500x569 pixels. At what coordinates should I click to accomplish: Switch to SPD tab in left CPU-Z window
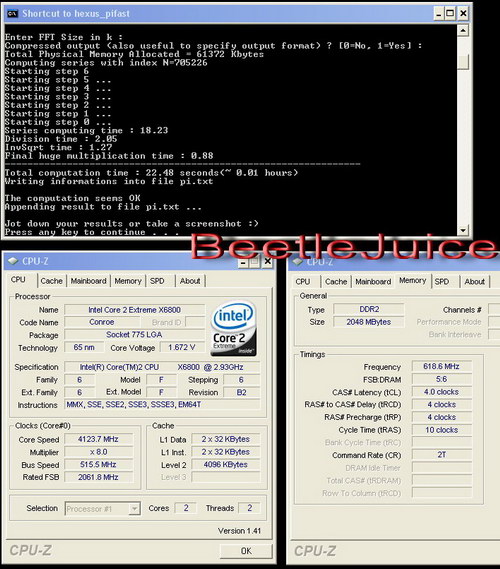click(157, 281)
